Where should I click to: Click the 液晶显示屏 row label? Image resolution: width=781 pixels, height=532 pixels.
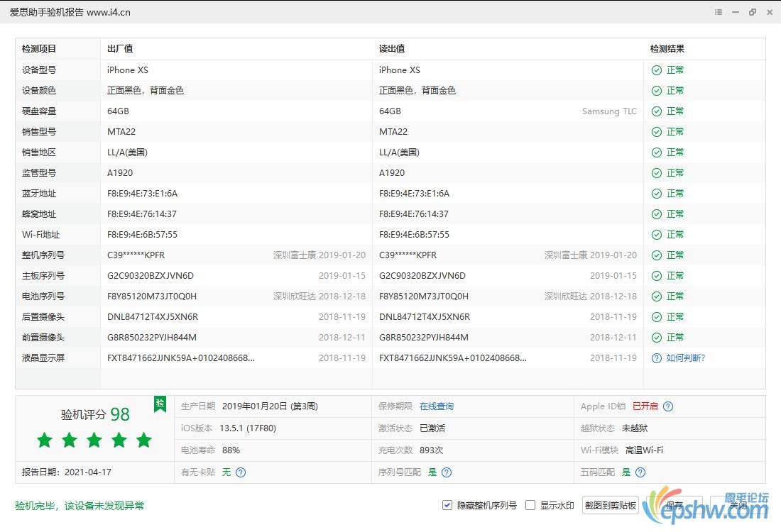[x=43, y=358]
